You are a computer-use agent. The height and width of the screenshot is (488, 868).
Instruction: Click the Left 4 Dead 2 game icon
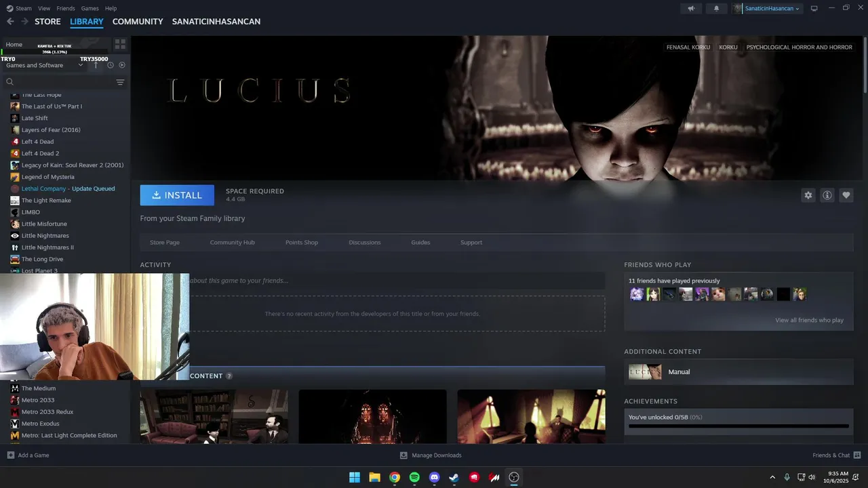(x=15, y=153)
